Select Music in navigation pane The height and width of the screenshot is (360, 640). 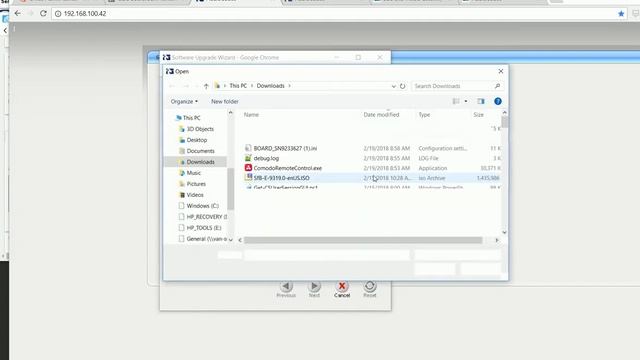[x=193, y=173]
